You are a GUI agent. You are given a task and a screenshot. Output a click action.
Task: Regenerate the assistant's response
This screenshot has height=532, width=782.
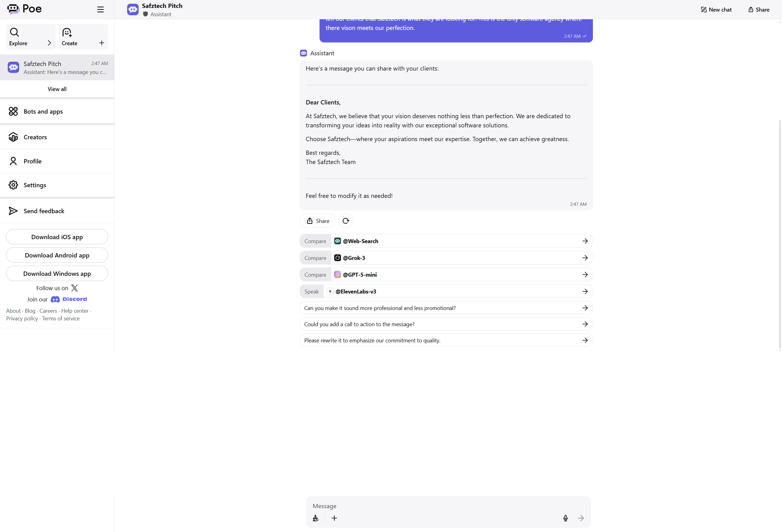(345, 221)
